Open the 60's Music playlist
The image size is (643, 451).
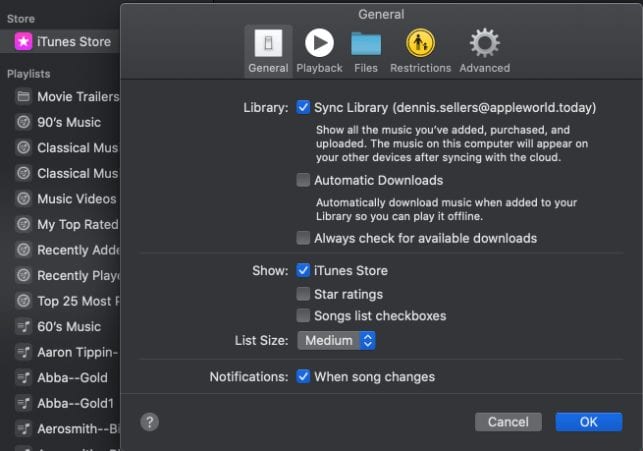click(x=68, y=326)
